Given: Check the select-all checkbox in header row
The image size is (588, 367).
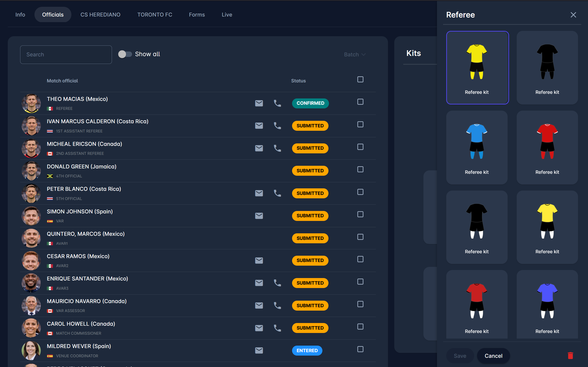Looking at the screenshot, I should [x=360, y=79].
